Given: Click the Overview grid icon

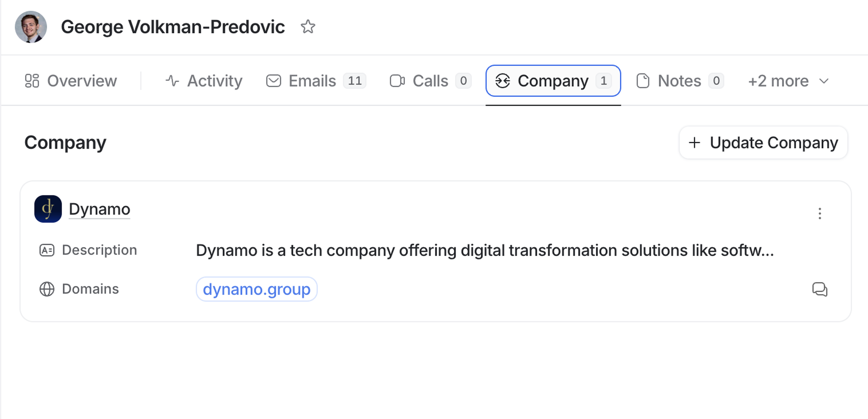Looking at the screenshot, I should 32,81.
